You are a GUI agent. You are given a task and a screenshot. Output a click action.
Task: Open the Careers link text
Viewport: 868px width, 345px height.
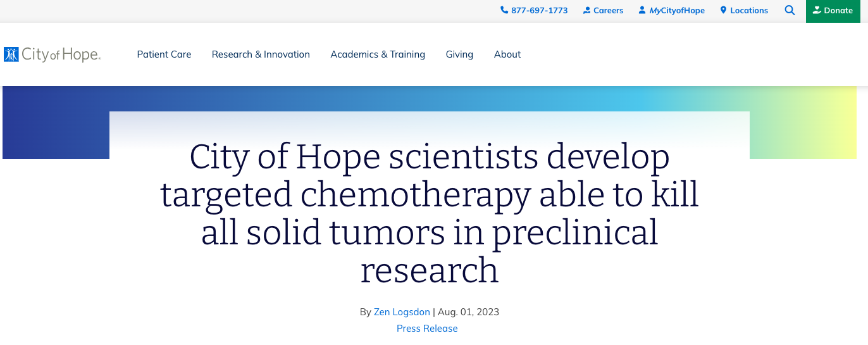608,11
